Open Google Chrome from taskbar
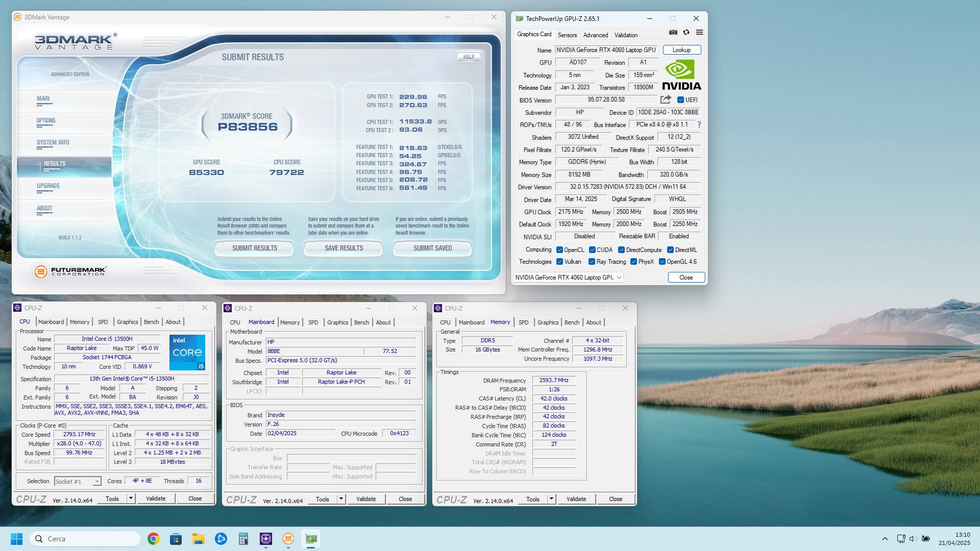 tap(153, 539)
